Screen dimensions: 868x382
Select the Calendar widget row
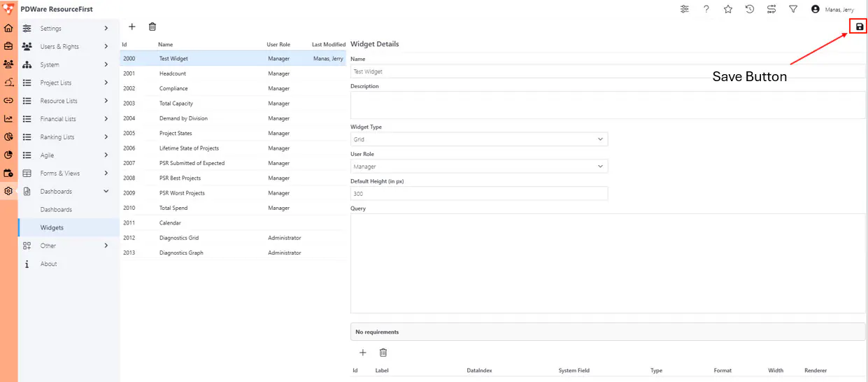[x=233, y=223]
